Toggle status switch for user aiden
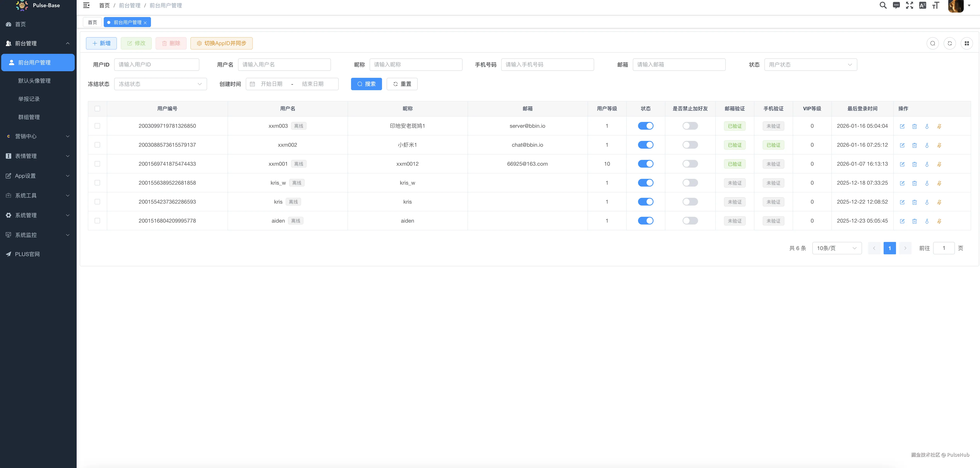The width and height of the screenshot is (980, 468). [x=646, y=221]
